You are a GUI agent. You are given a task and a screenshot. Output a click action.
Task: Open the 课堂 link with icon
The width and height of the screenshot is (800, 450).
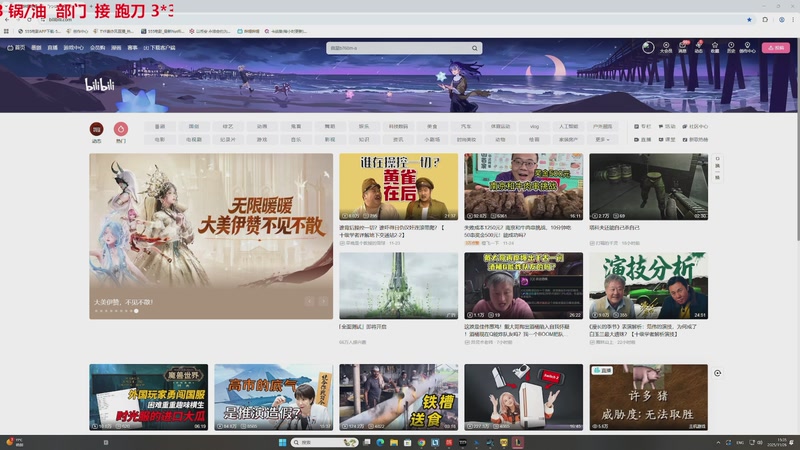click(x=667, y=139)
